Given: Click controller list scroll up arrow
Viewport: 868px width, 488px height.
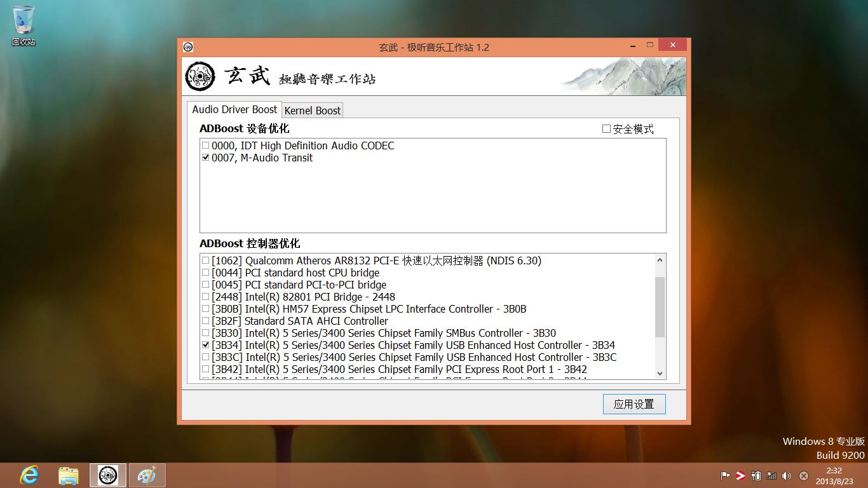Looking at the screenshot, I should [660, 260].
